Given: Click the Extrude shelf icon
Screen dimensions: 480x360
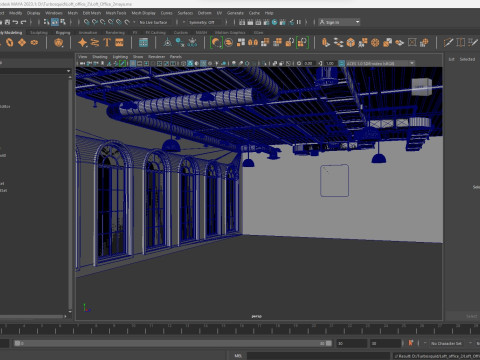Looking at the screenshot, I should coord(326,43).
